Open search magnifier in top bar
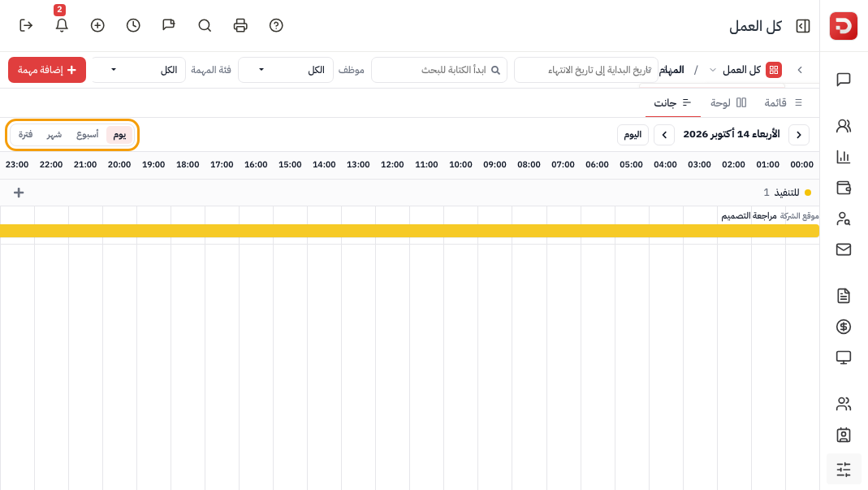Screen dimensions: 868x490 pyautogui.click(x=205, y=25)
